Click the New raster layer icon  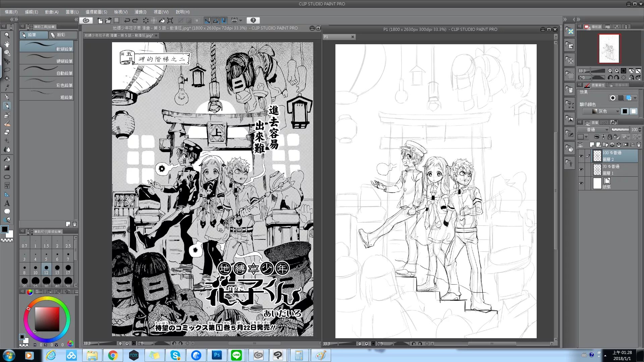coord(592,145)
